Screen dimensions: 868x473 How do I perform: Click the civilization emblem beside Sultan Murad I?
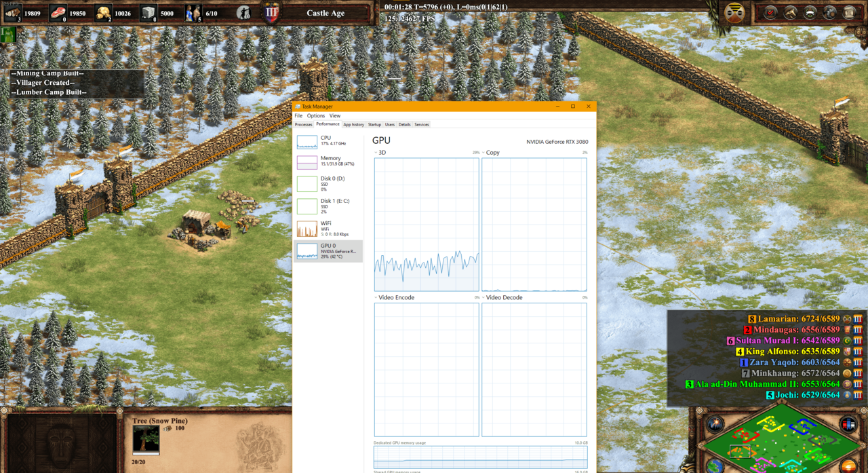(x=847, y=341)
